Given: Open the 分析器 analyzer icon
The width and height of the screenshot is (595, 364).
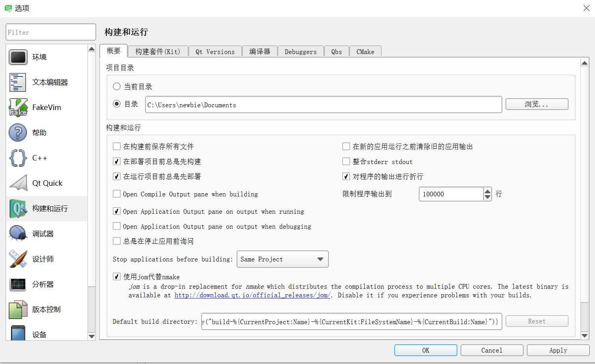Looking at the screenshot, I should click(x=18, y=284).
